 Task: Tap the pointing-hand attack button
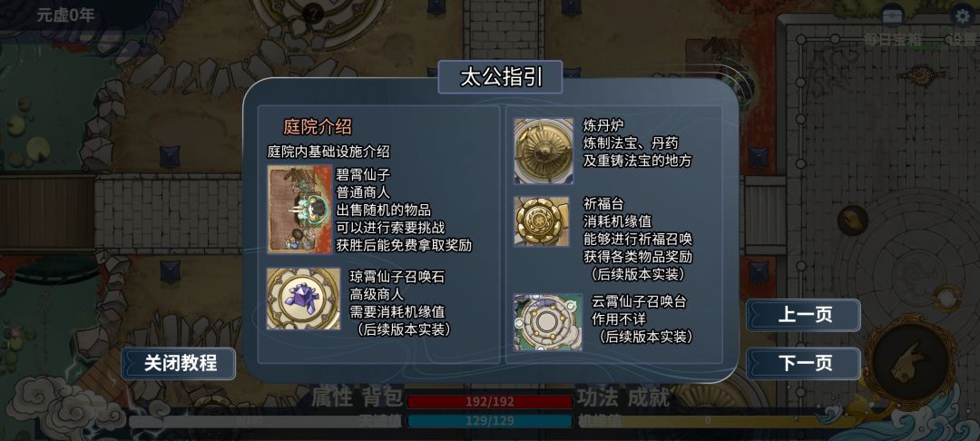coord(913,362)
